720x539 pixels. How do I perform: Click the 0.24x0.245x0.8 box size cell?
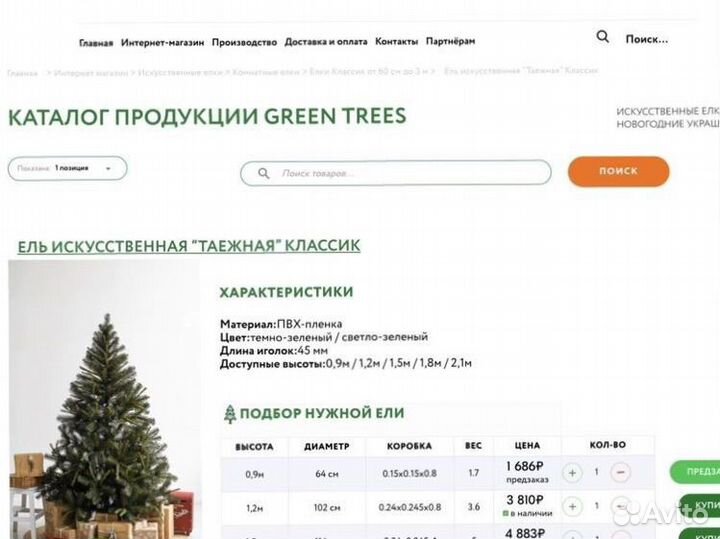[x=410, y=507]
